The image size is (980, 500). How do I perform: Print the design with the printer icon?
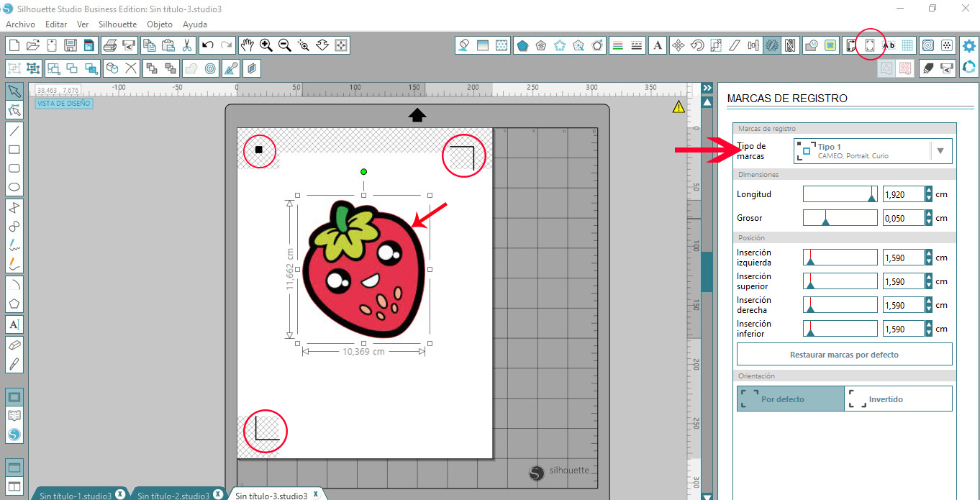[110, 45]
